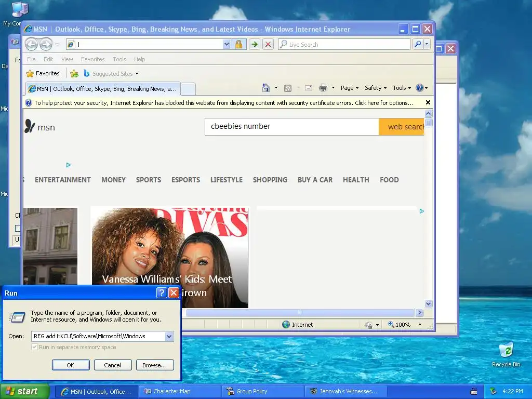The image size is (532, 399).
Task: Click the Home icon in the command bar
Action: click(266, 88)
